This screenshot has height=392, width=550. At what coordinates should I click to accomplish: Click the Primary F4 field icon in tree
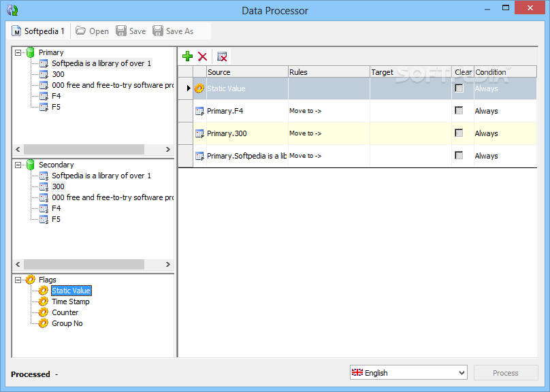44,97
